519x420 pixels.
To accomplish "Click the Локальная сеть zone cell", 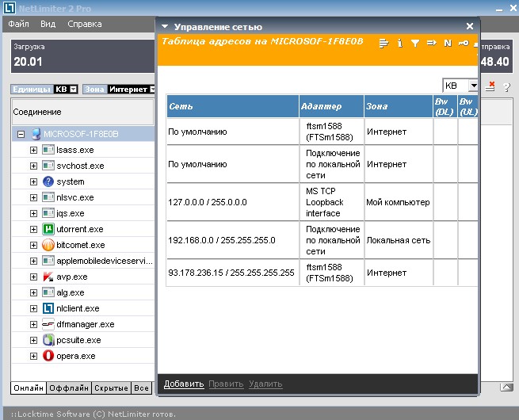I will coord(399,240).
